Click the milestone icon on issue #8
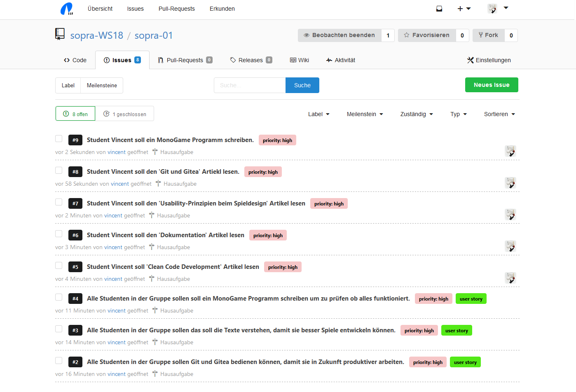This screenshot has height=392, width=576. point(158,184)
